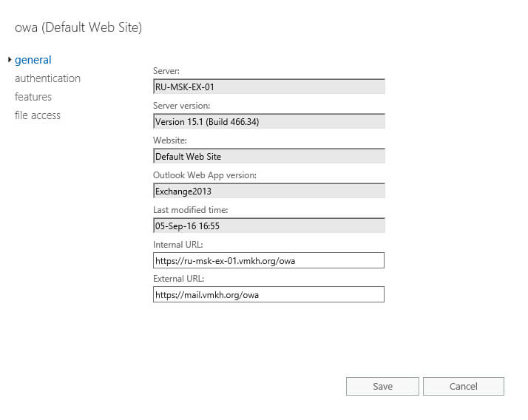The width and height of the screenshot is (528, 420).
Task: Click the Website field Default Web Site
Action: click(x=268, y=156)
